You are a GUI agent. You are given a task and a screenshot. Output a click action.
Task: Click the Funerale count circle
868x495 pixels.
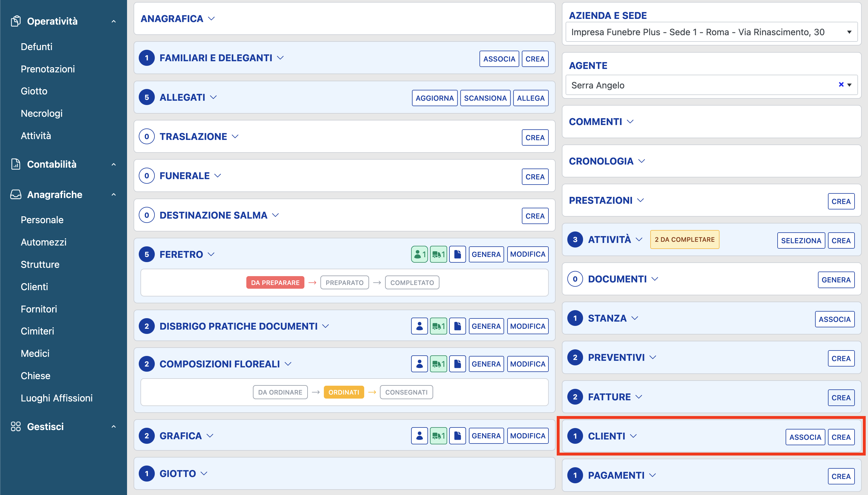[146, 176]
